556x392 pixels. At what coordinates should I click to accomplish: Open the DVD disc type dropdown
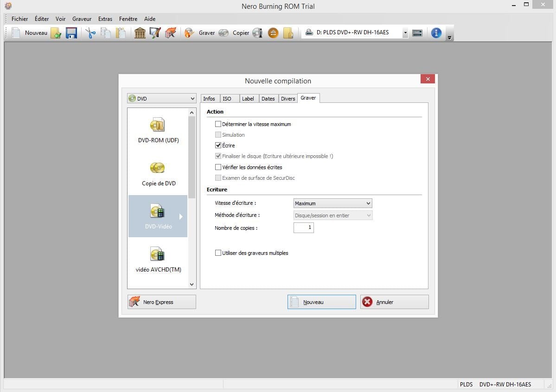(x=161, y=99)
